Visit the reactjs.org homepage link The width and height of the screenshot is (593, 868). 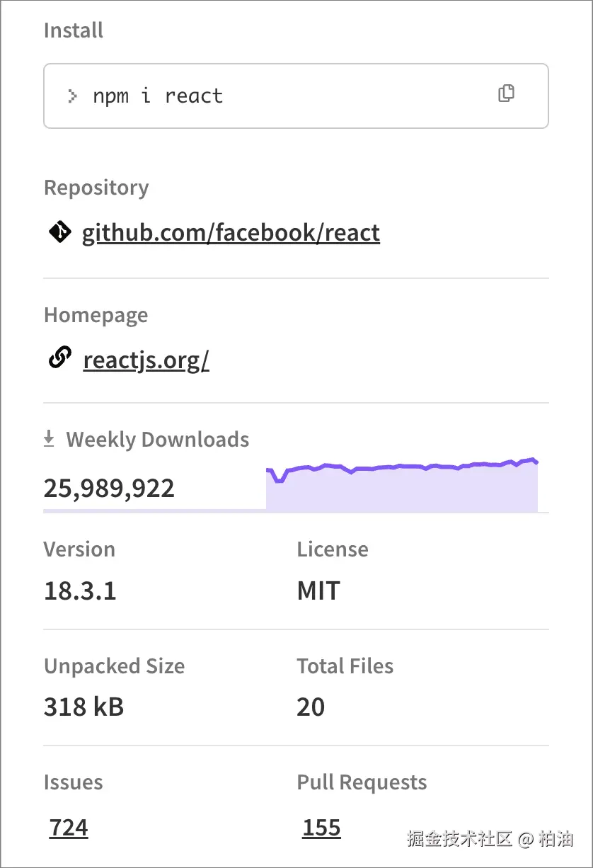click(146, 360)
